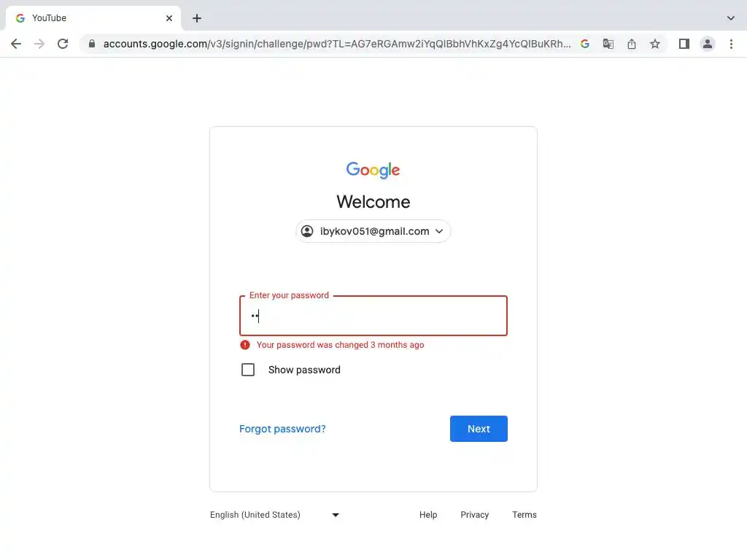This screenshot has width=747, height=560.
Task: Click the Forgot password? link
Action: point(282,429)
